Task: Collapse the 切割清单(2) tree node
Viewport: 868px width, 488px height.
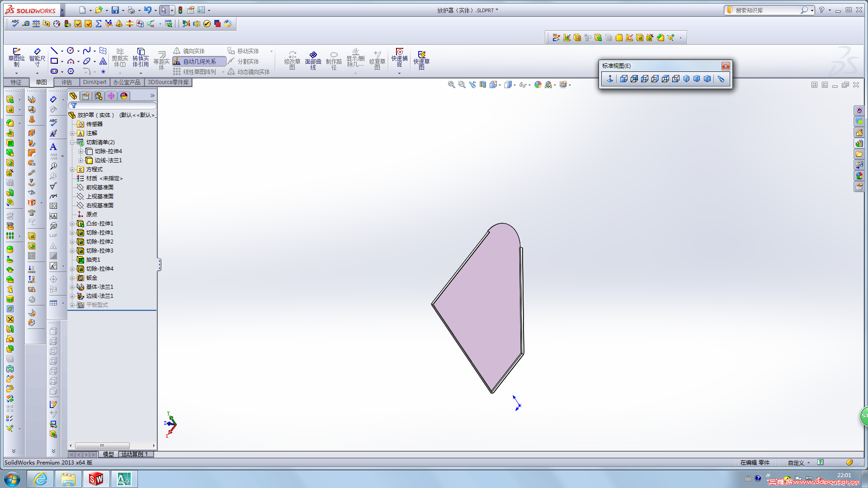Action: [72, 142]
